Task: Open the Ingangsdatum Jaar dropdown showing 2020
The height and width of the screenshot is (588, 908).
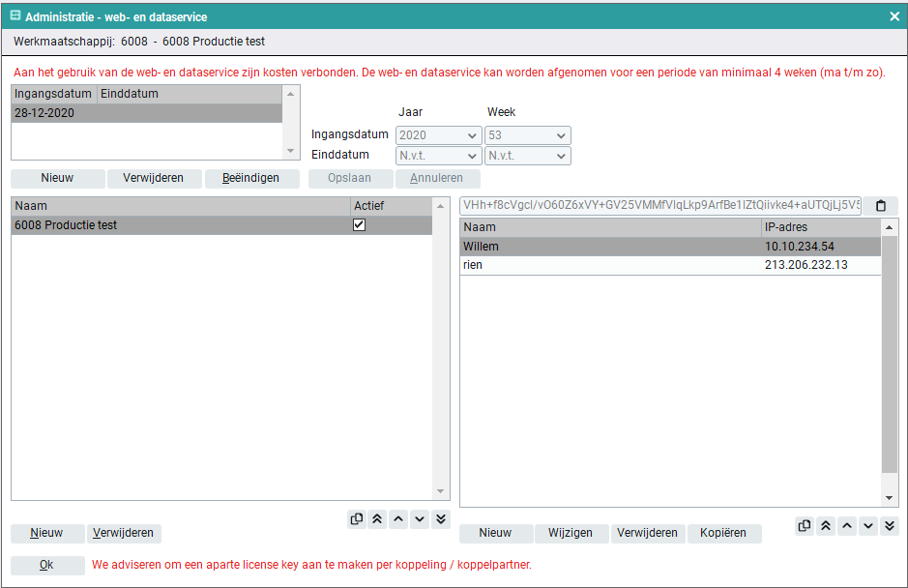Action: [x=438, y=136]
